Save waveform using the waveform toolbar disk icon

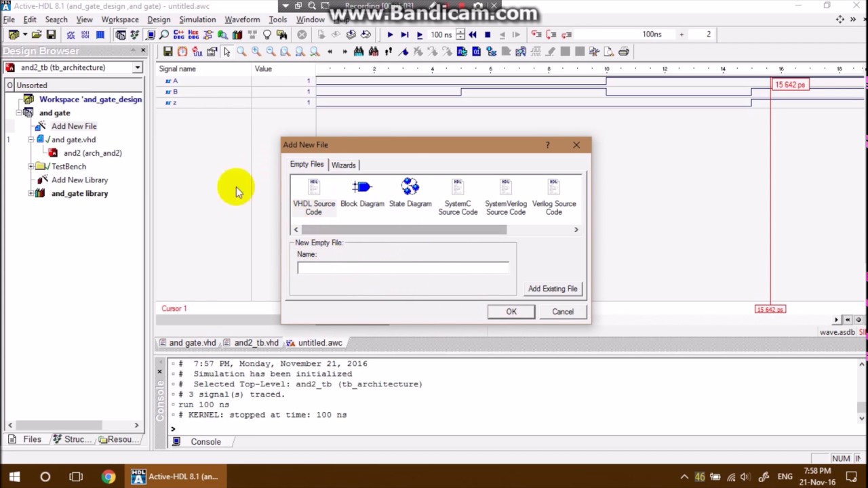[x=167, y=52]
